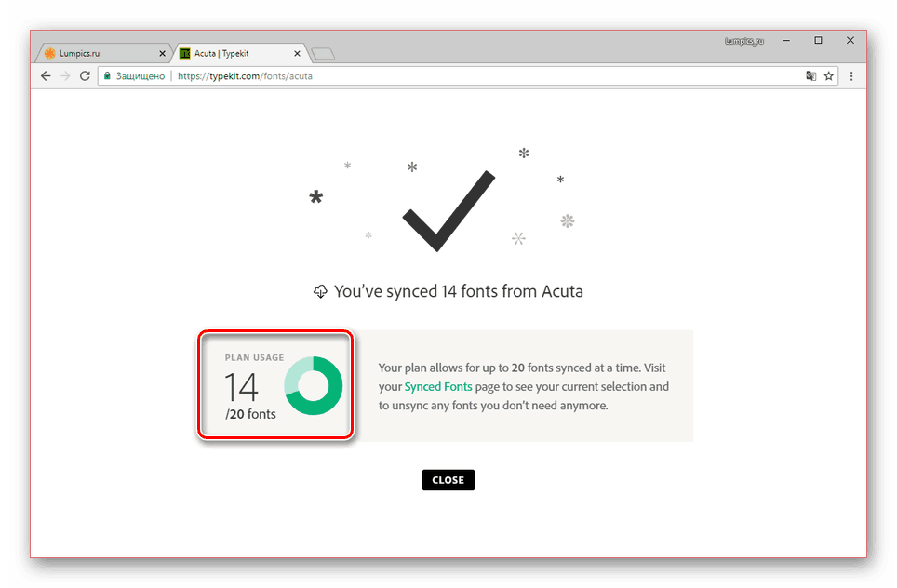897x588 pixels.
Task: Click the Plan Usage 14/20 fonts box
Action: click(x=275, y=385)
